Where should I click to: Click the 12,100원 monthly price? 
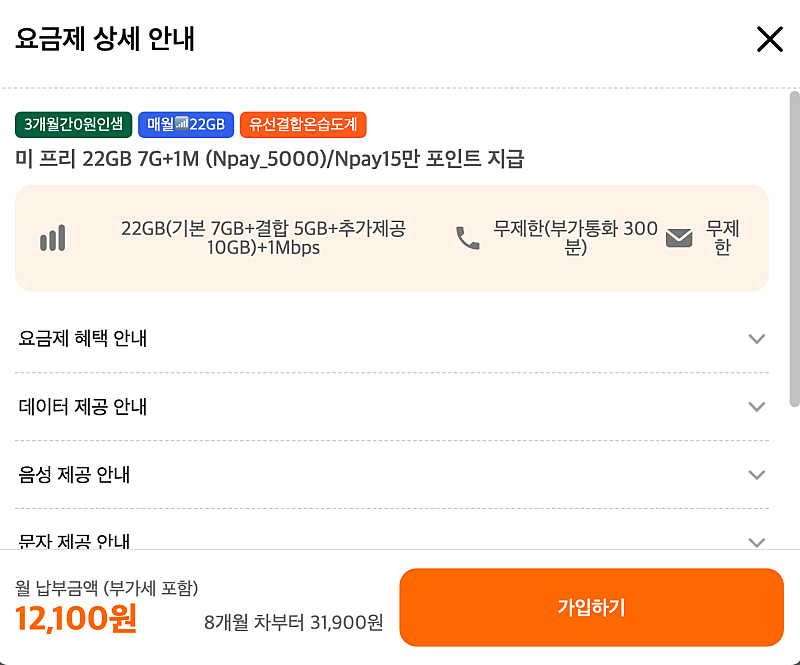click(76, 620)
